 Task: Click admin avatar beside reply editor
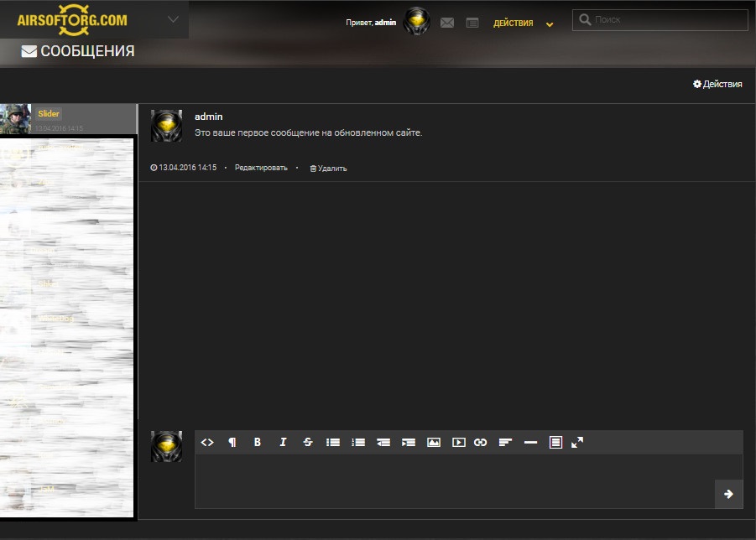(166, 447)
